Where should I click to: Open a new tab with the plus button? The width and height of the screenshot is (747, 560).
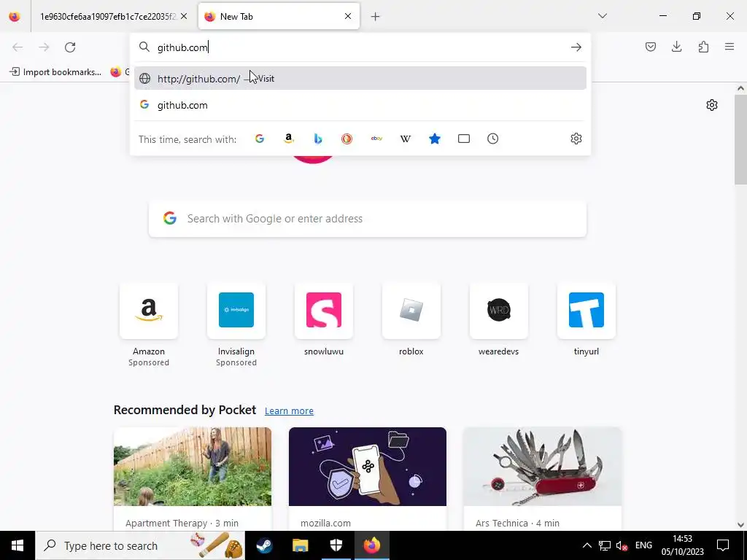coord(376,17)
